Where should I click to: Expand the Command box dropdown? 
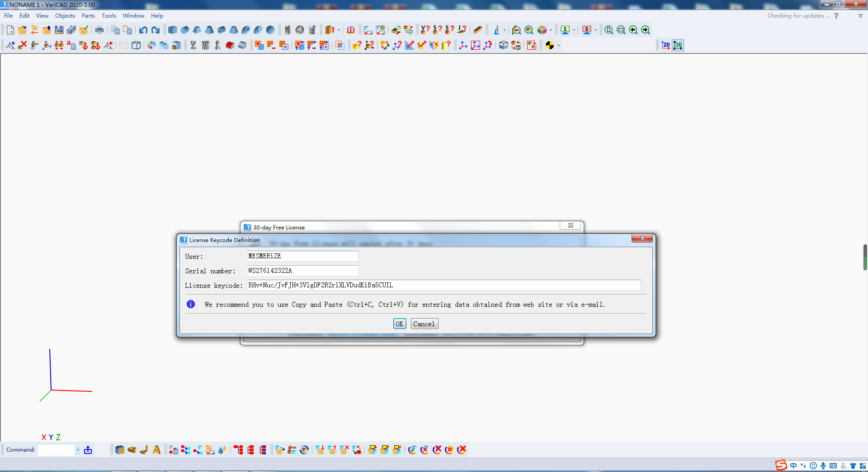(x=78, y=450)
